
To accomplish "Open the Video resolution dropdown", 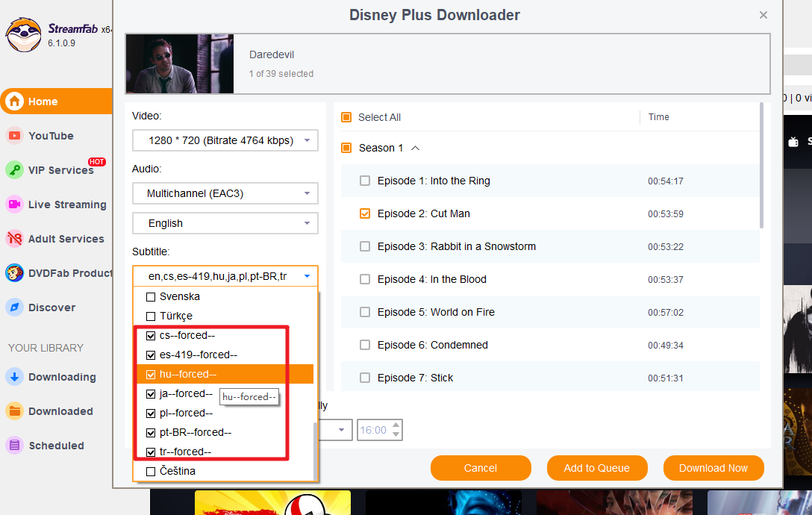I will (x=225, y=140).
